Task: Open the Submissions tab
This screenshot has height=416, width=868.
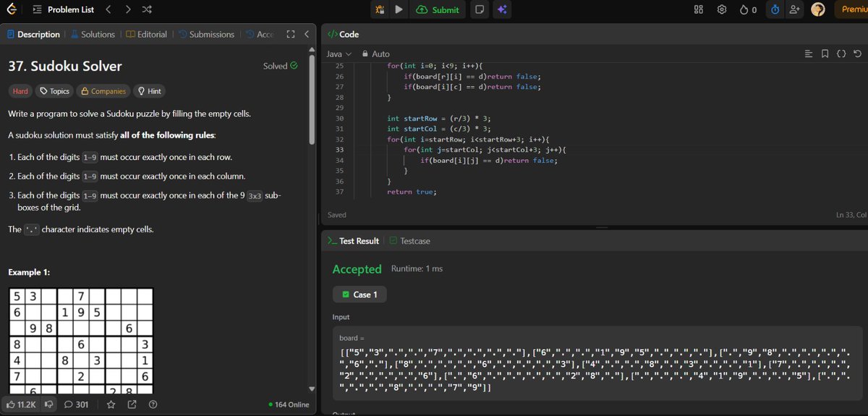Action: 206,34
